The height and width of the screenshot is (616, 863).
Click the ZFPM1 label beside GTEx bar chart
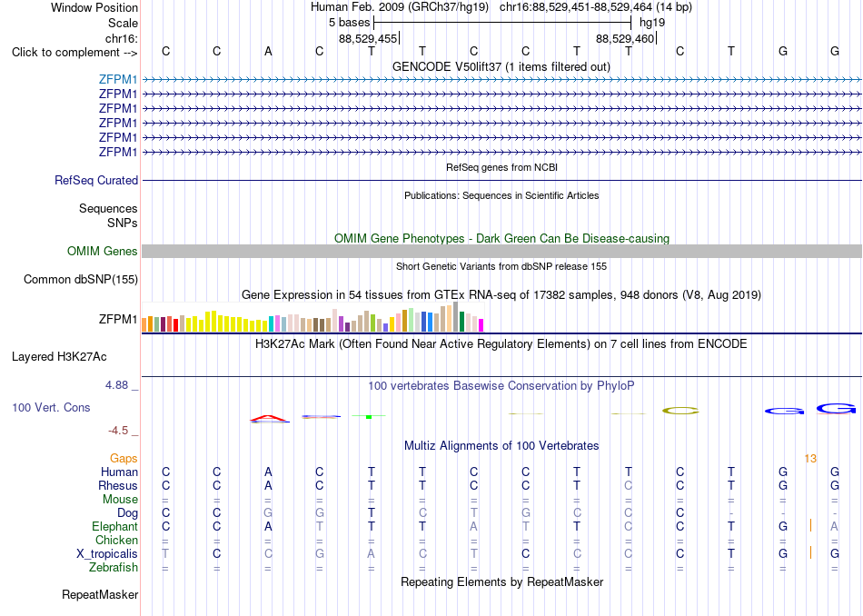118,319
